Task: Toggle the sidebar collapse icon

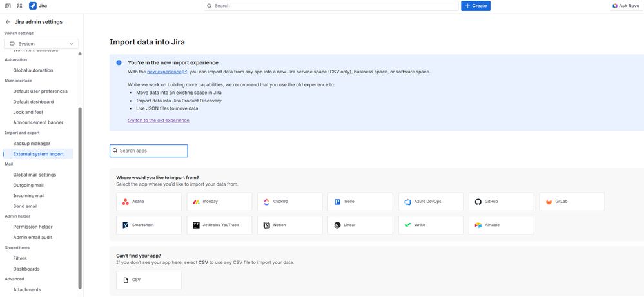Action: pyautogui.click(x=8, y=6)
